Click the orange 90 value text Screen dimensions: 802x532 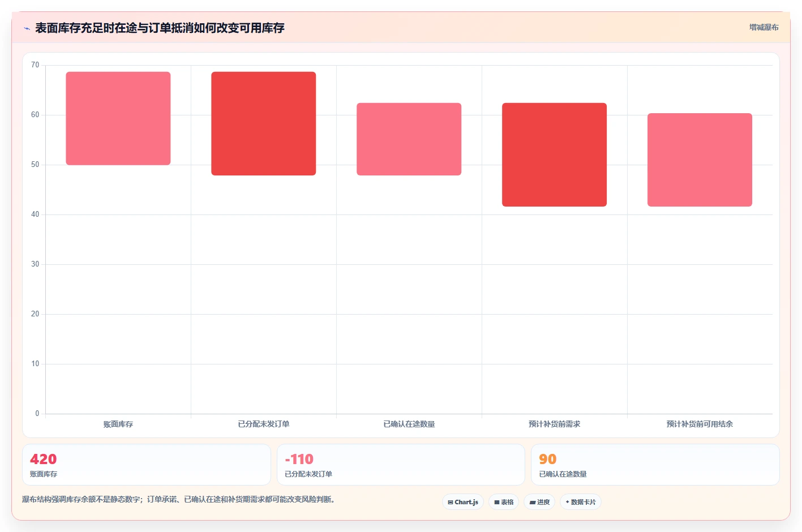(x=548, y=459)
